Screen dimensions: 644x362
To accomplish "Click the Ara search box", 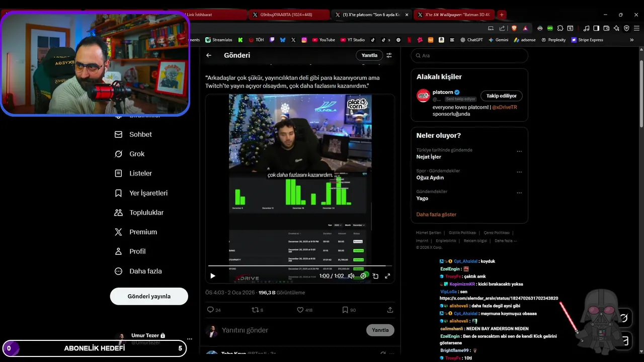I will (469, 55).
